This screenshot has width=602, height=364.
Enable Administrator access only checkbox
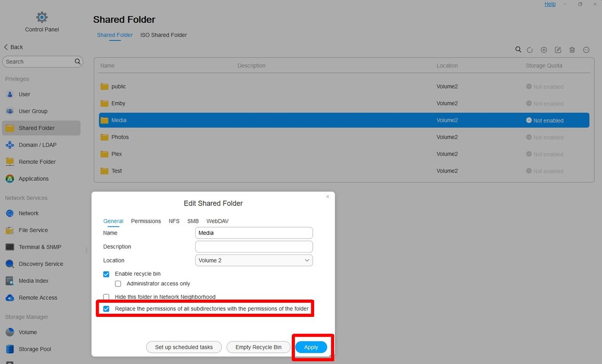[118, 284]
